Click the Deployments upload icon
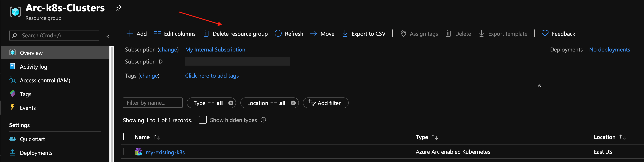 [x=13, y=153]
